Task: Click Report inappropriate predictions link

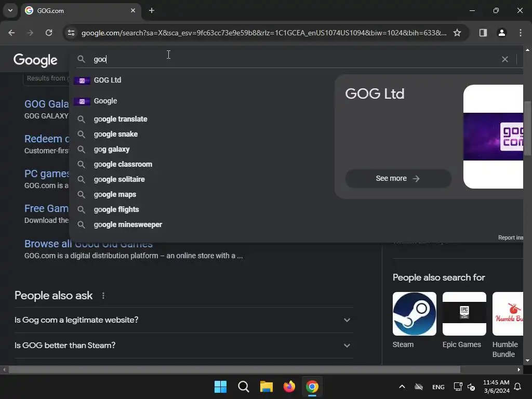Action: pos(510,237)
